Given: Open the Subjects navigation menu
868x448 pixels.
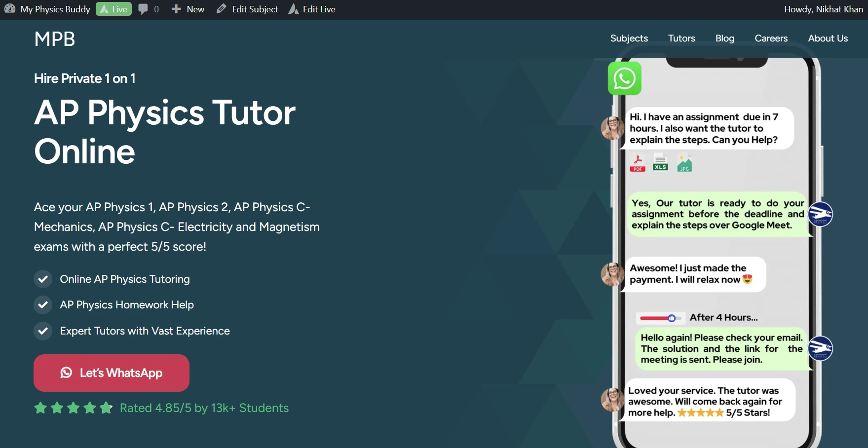Looking at the screenshot, I should point(629,38).
